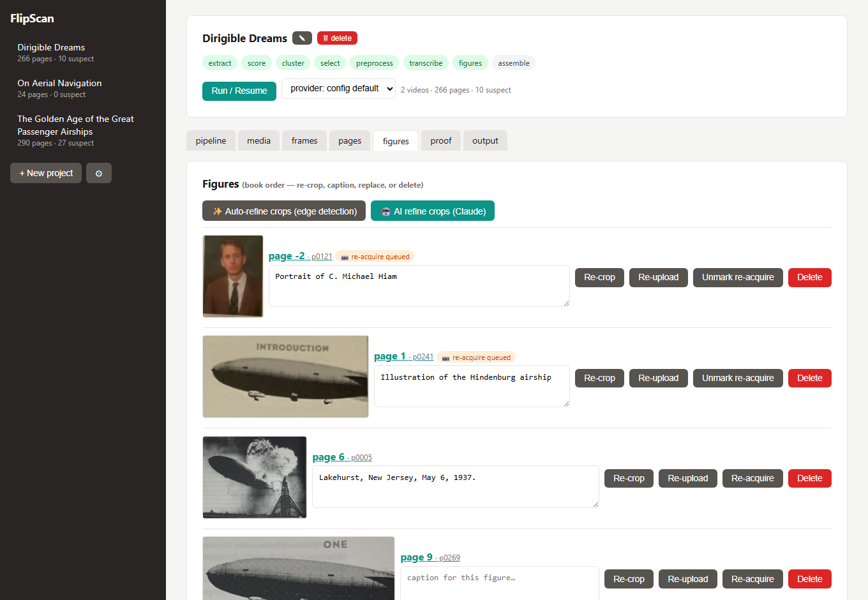This screenshot has width=868, height=600.
Task: Click the "2 videos · 266 pages · 10 suspect" text
Action: [456, 90]
